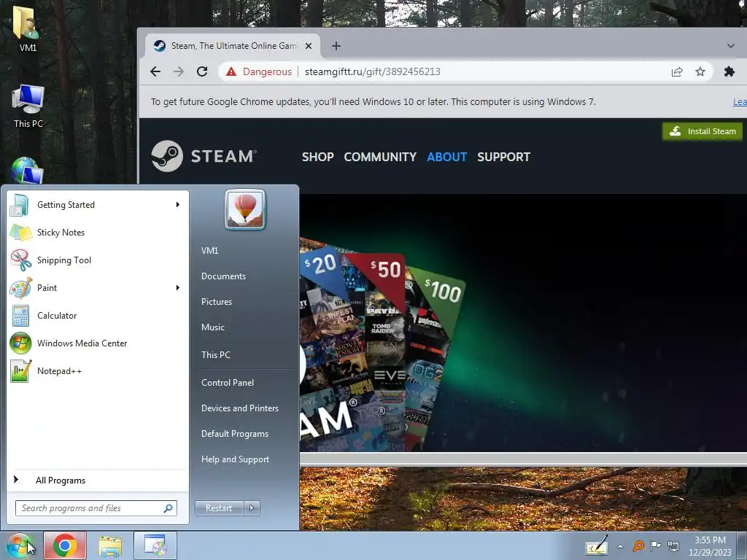This screenshot has width=747, height=560.
Task: Open Control Panel from Start menu
Action: coord(228,382)
